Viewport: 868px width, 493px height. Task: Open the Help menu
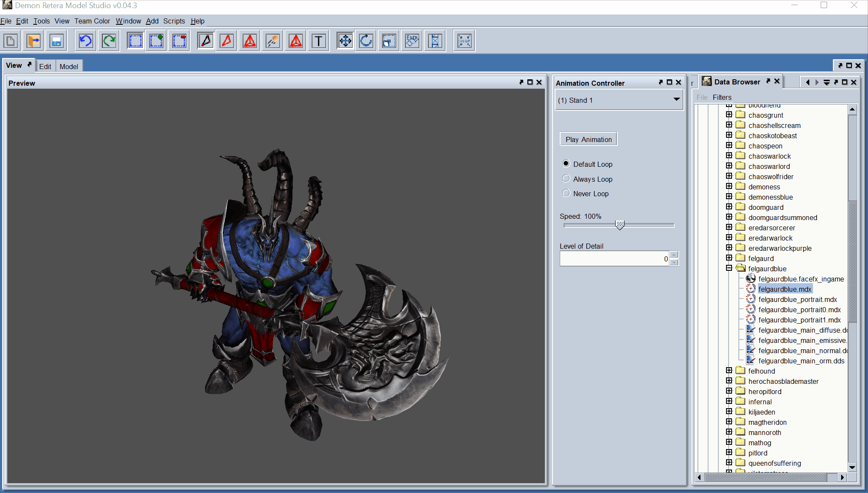197,21
